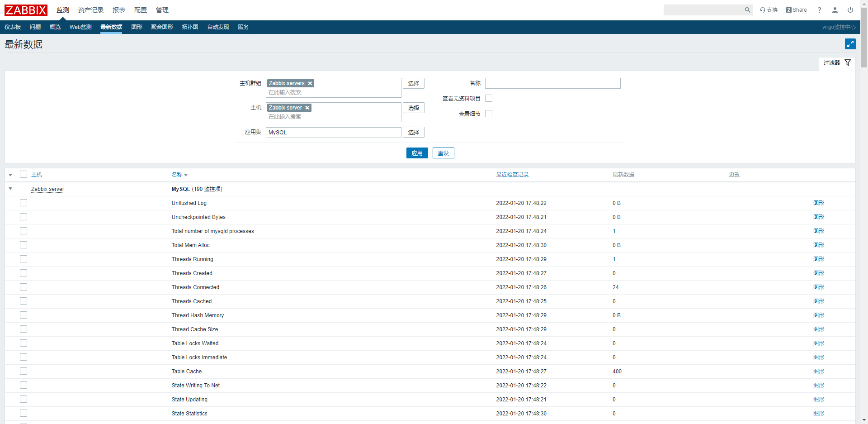
Task: Open 图形 link for Thread Hash Memory
Action: coord(819,315)
